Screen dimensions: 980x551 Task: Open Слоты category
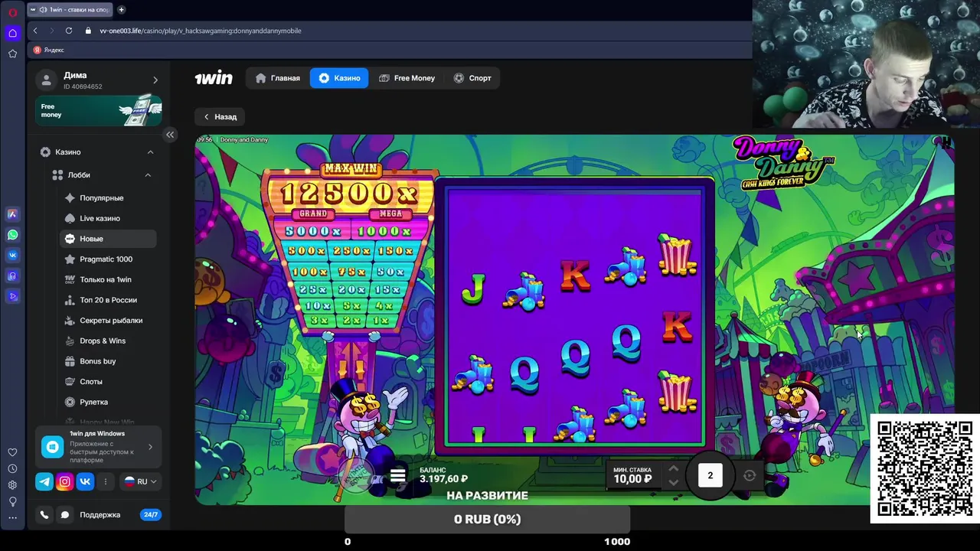(x=90, y=381)
